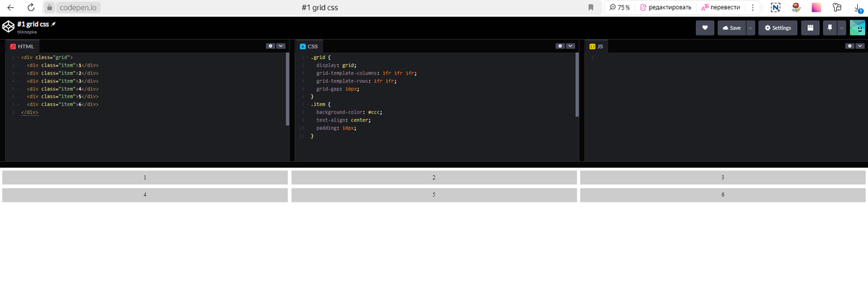The width and height of the screenshot is (868, 290).
Task: Click the 75 % zoom indicator
Action: click(x=619, y=7)
